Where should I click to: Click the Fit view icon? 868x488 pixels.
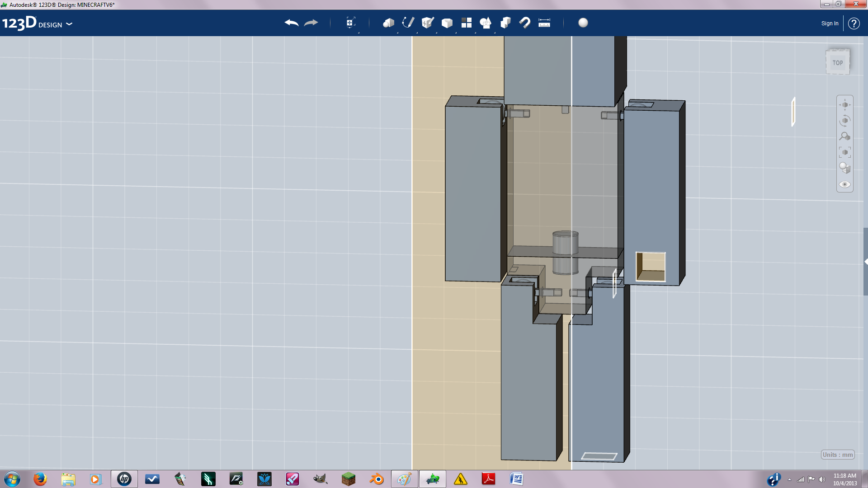click(x=845, y=152)
